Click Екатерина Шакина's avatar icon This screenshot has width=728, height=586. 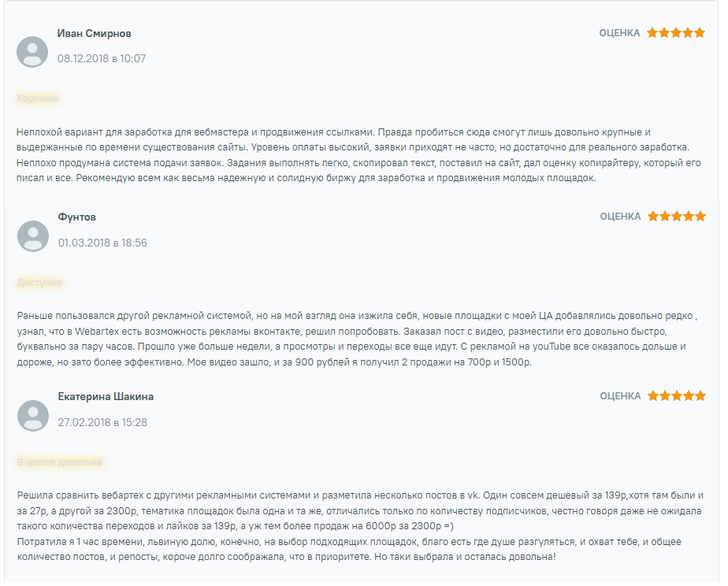33,416
